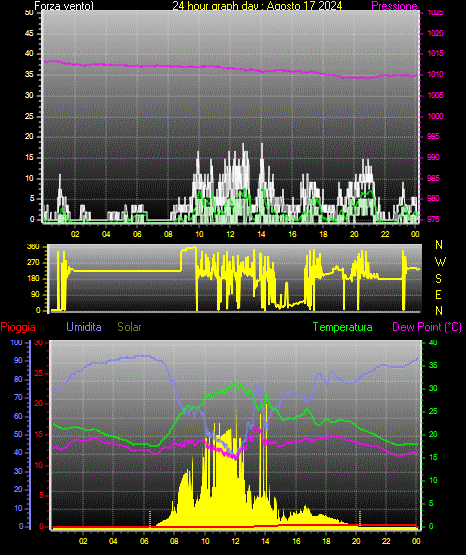
Task: Click the 12 hour tick on wind graph
Action: [230, 234]
